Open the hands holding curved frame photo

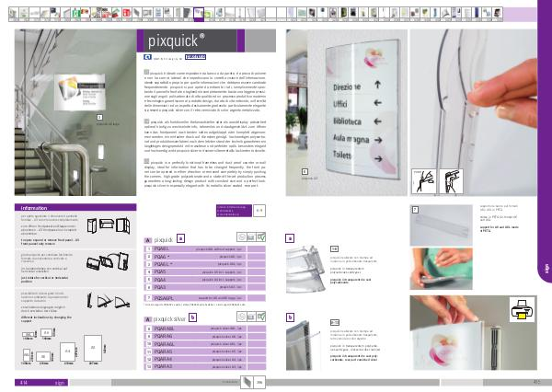coord(441,269)
